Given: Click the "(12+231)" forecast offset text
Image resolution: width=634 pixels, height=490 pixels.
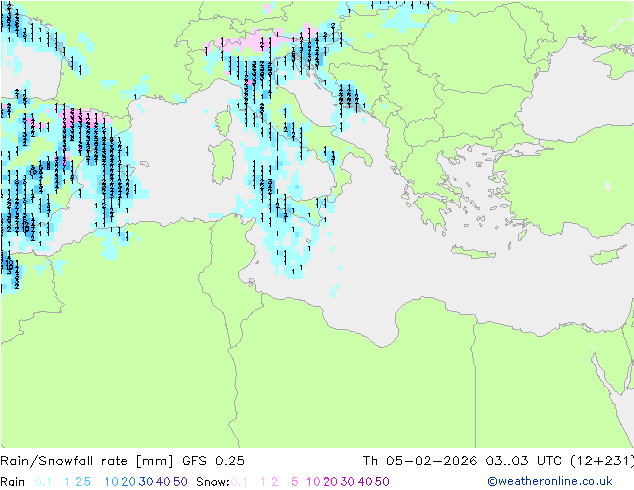Looking at the screenshot, I should coord(602,461).
